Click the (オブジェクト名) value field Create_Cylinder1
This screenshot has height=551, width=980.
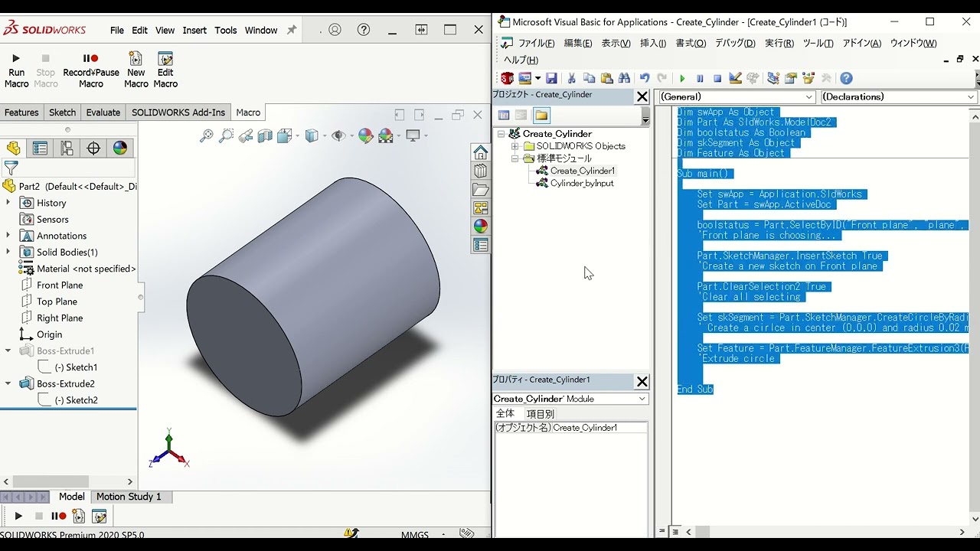[599, 428]
